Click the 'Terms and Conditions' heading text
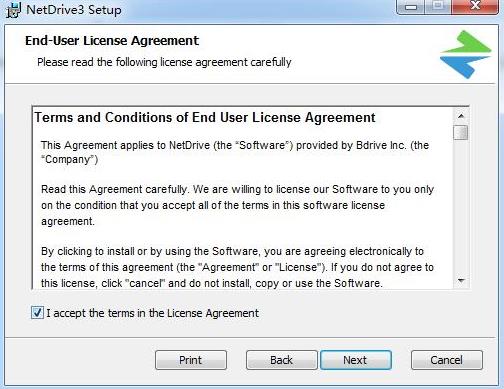This screenshot has width=504, height=389. [205, 117]
